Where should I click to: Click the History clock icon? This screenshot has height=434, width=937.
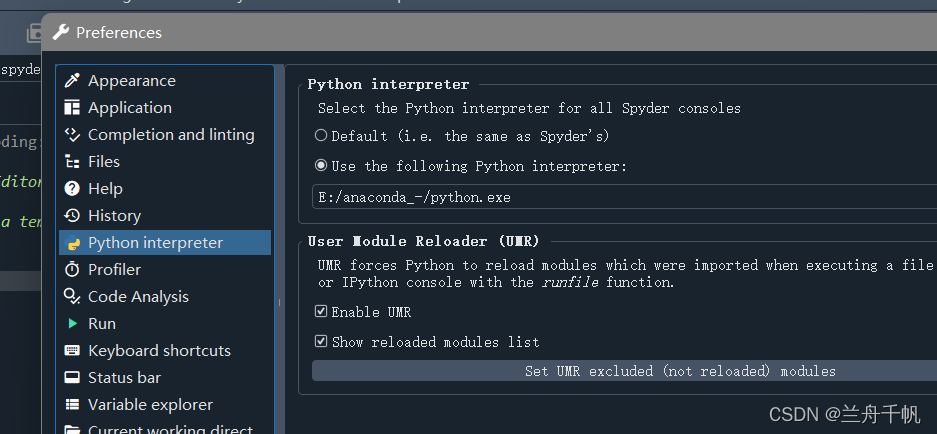coord(72,216)
